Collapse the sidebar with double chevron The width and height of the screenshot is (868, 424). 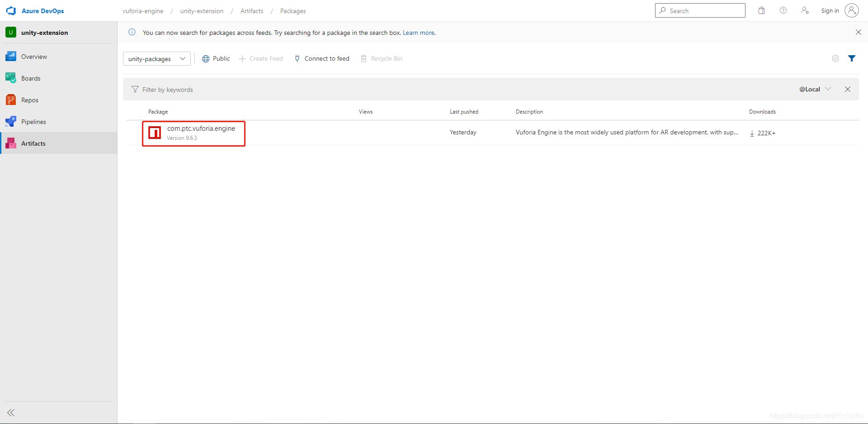11,413
